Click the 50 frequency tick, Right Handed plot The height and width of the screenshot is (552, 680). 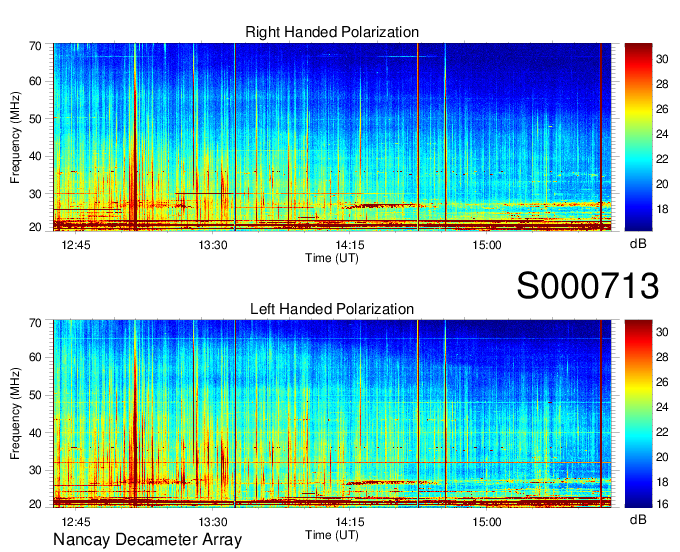pyautogui.click(x=35, y=119)
